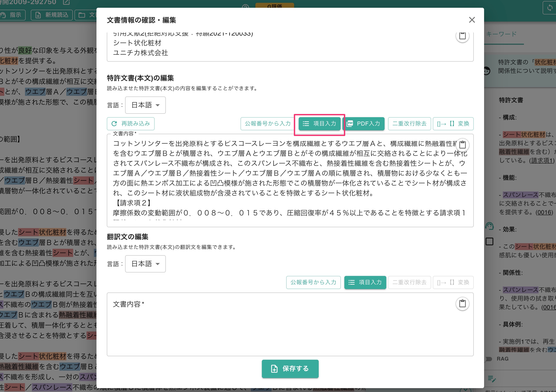Click 項目入力 button in translation section
556x392 pixels.
point(365,283)
